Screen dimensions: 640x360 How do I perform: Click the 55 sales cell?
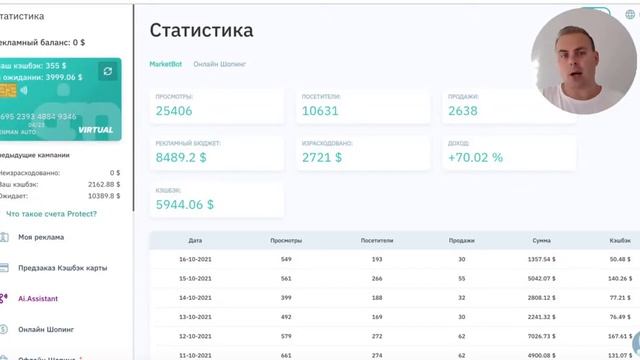click(x=462, y=278)
